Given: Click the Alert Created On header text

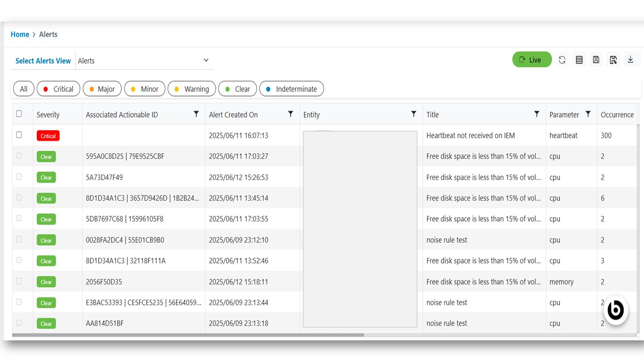Looking at the screenshot, I should (x=233, y=115).
